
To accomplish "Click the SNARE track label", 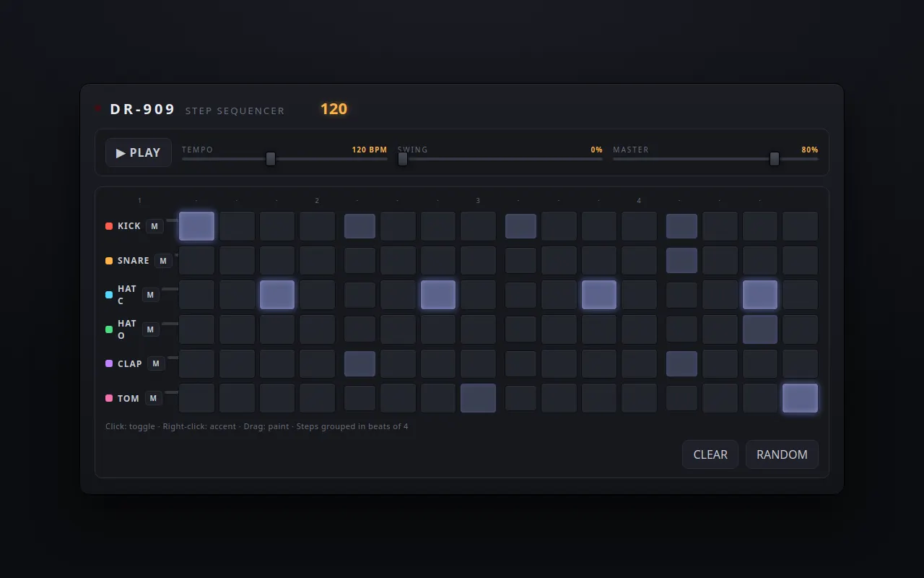I will pos(134,261).
